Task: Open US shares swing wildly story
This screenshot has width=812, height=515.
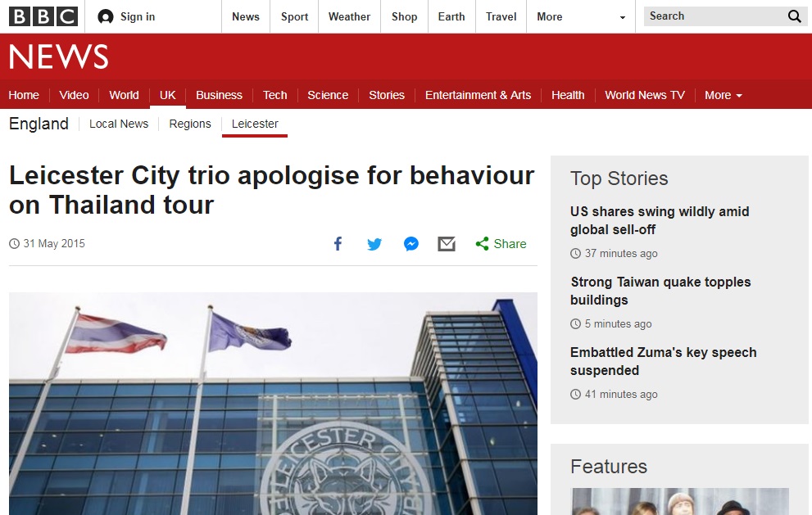Action: [660, 220]
